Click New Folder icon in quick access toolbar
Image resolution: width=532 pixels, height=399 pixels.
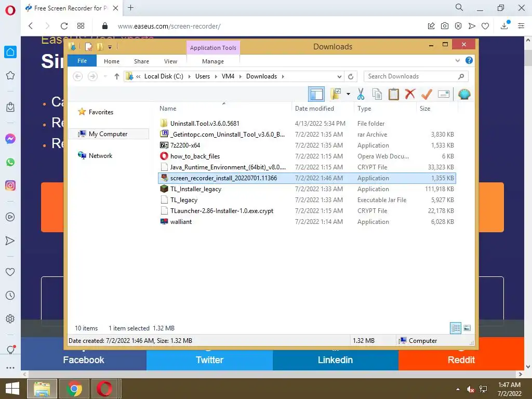100,46
